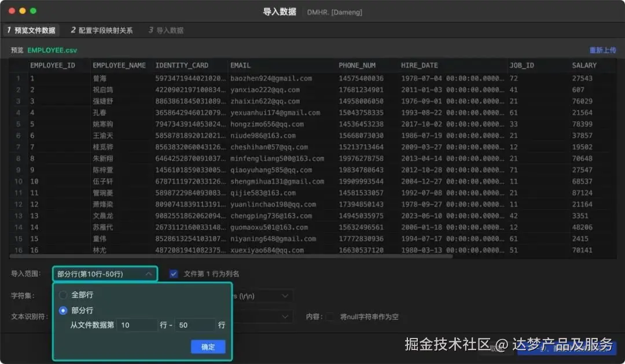The height and width of the screenshot is (364, 625).
Task: Select email cell yuanlinchao198@qq.com
Action: pyautogui.click(x=273, y=204)
